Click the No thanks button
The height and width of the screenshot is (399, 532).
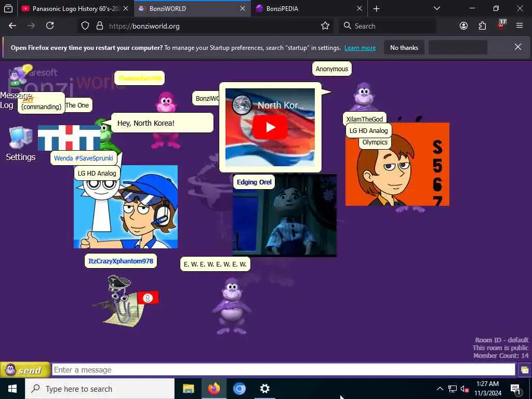pos(404,48)
